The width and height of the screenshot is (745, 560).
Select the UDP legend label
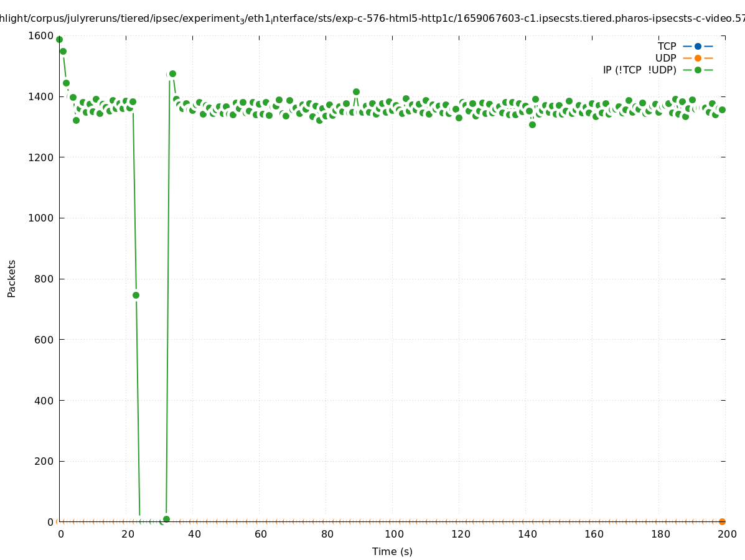tap(665, 58)
